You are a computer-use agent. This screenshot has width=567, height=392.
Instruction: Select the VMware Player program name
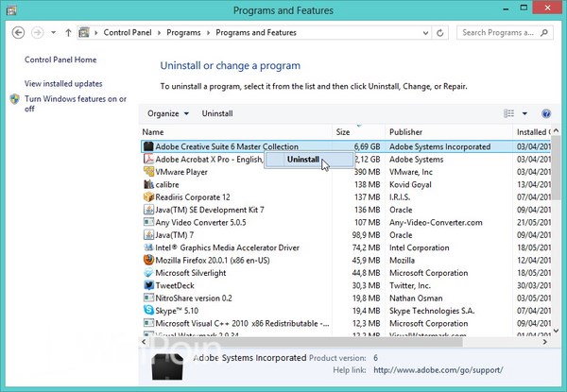point(181,172)
